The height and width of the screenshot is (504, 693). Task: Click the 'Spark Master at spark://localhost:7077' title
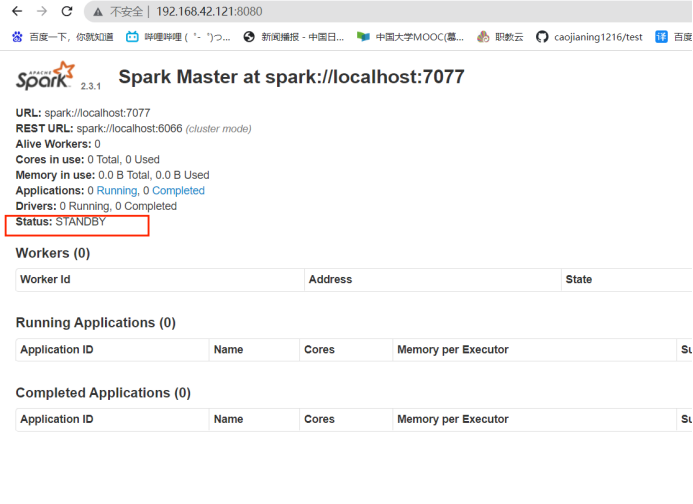tap(291, 77)
